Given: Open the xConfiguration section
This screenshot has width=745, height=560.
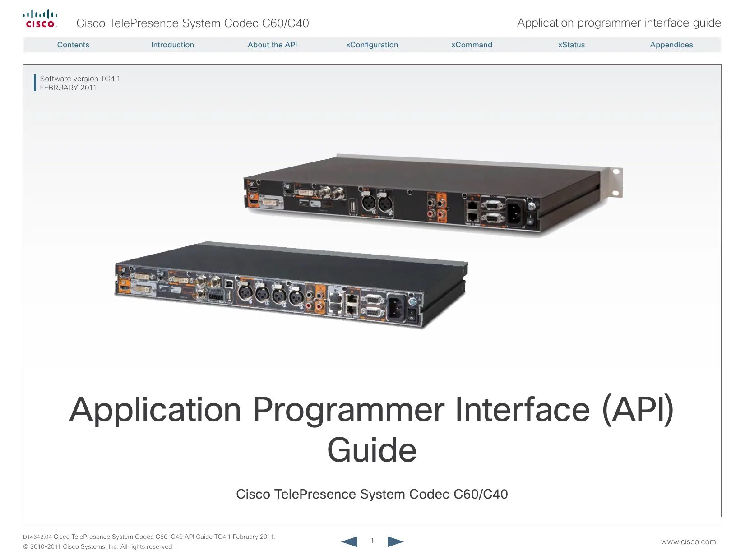Looking at the screenshot, I should (x=371, y=45).
